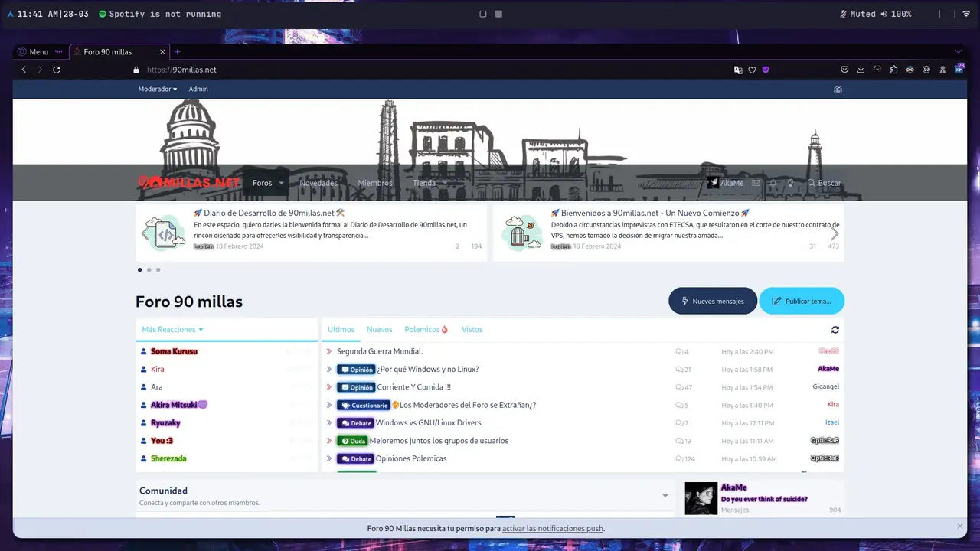980x551 pixels.
Task: Open thread Mejoremos juntos los grupos de usuarios
Action: point(439,441)
